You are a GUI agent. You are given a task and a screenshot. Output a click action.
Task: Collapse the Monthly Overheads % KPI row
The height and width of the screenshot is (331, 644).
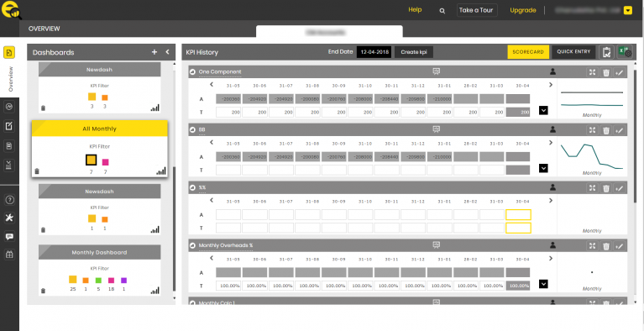click(x=192, y=245)
